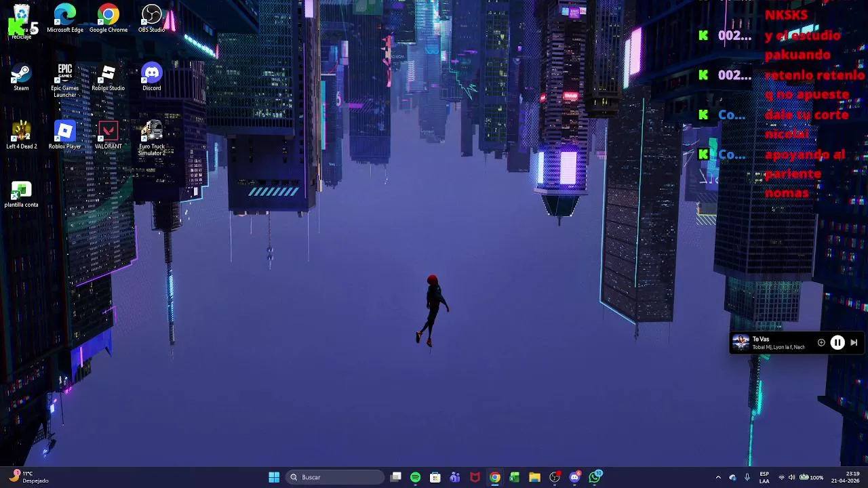
Task: Click chat message 'retenlo retenlo'
Action: pyautogui.click(x=814, y=75)
